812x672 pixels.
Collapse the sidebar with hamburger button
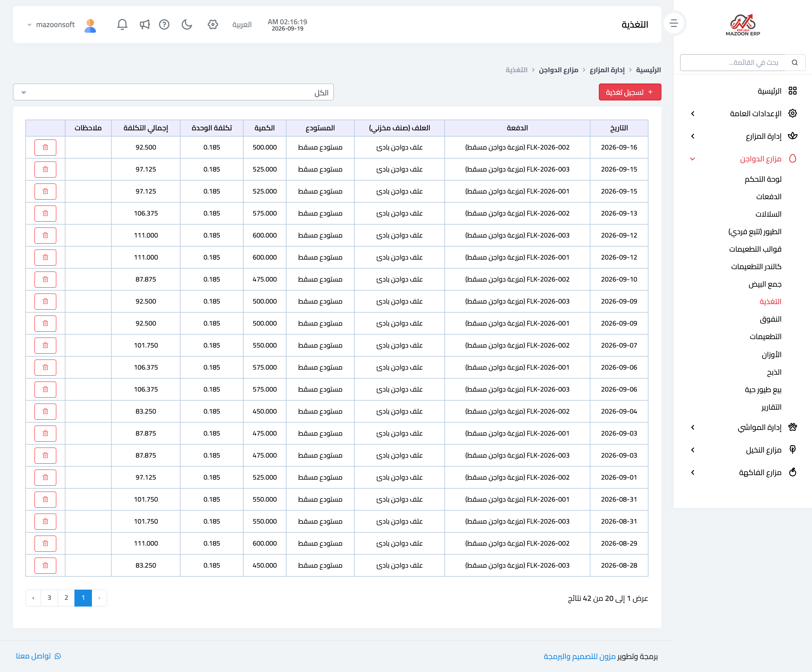(x=674, y=23)
